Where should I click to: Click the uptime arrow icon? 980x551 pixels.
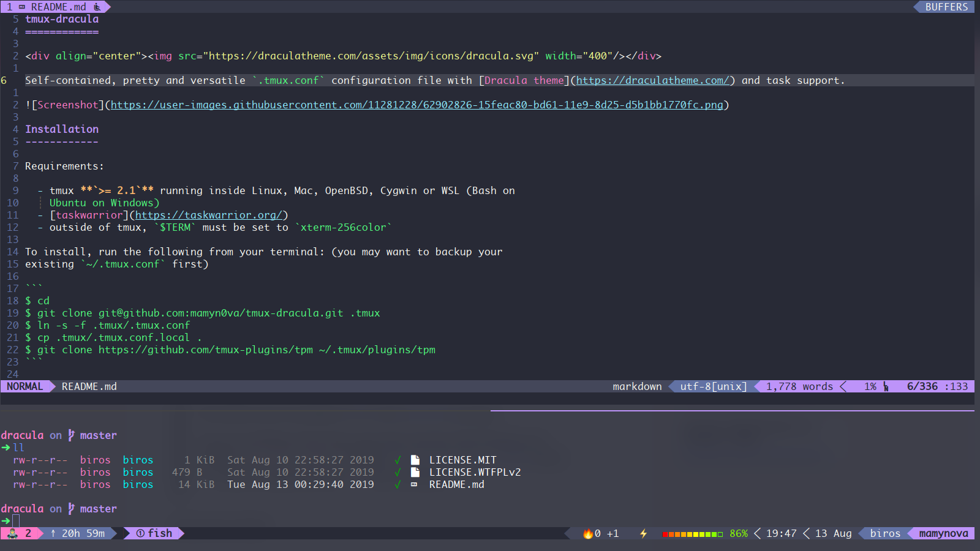tap(53, 533)
